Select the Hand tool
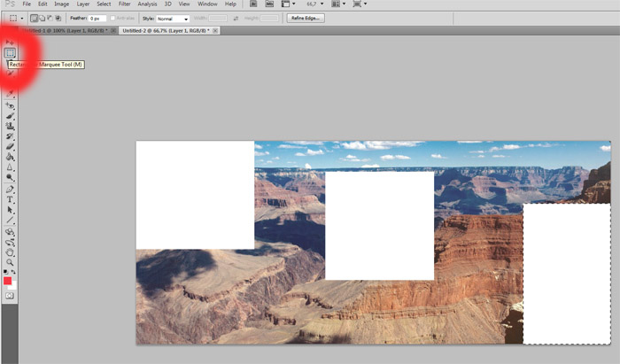Image resolution: width=620 pixels, height=364 pixels. [10, 252]
